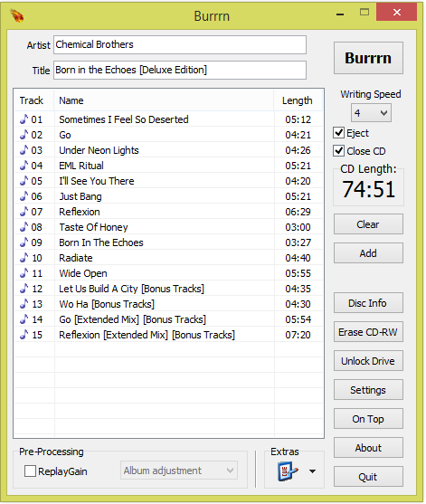Click the note icon for track 10
This screenshot has height=504, width=426.
[24, 258]
